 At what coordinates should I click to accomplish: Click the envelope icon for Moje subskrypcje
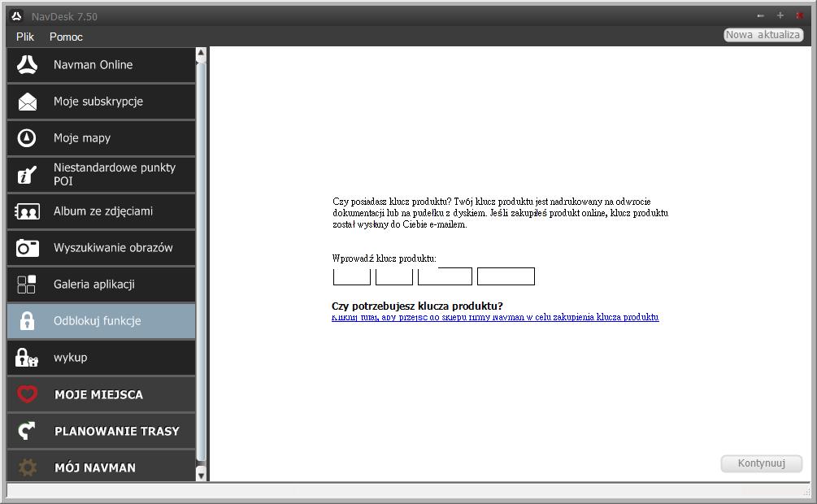27,102
